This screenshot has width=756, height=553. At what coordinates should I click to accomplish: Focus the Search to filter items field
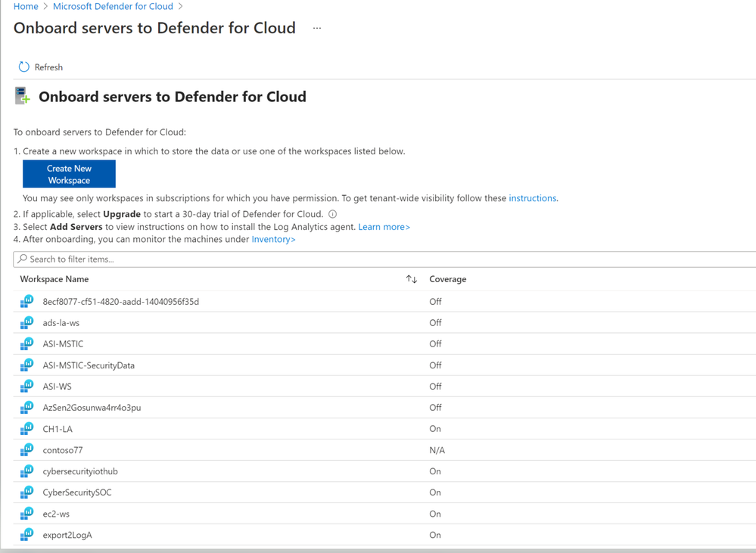[384, 259]
